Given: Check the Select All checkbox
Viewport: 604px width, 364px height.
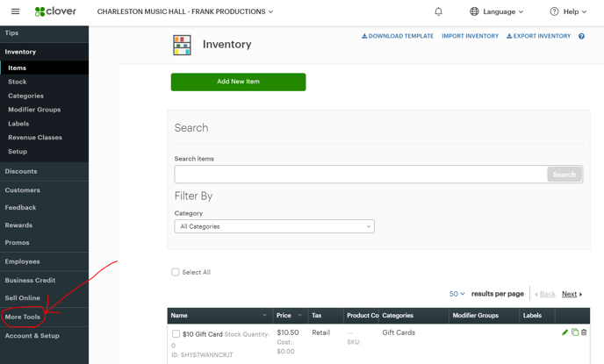Looking at the screenshot, I should pyautogui.click(x=176, y=272).
